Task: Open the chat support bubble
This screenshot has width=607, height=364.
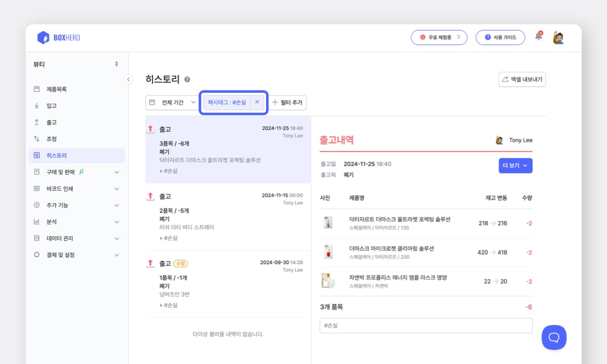Action: (554, 337)
